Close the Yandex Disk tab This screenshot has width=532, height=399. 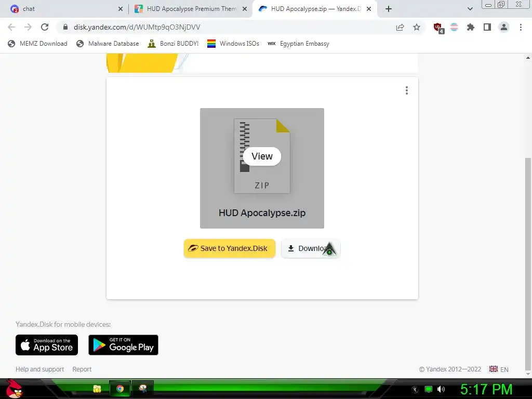pyautogui.click(x=369, y=9)
